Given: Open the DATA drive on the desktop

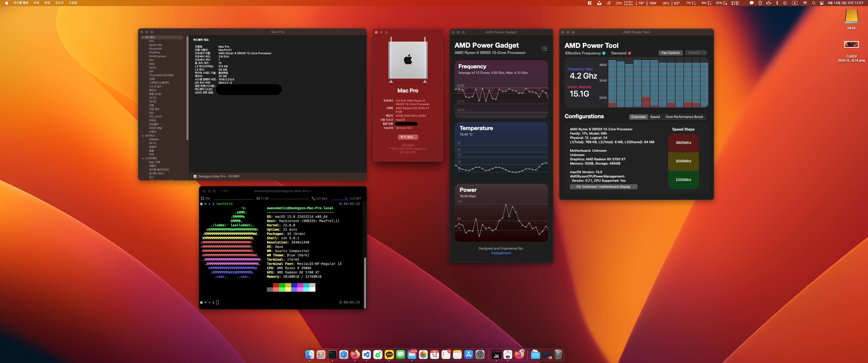Looking at the screenshot, I should [x=851, y=19].
